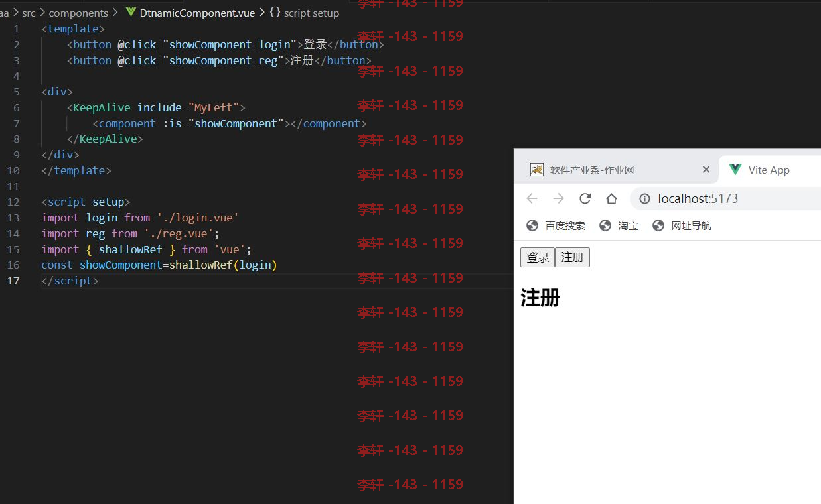Click shallowRef in the vue import line
This screenshot has height=504, width=821.
pyautogui.click(x=131, y=249)
